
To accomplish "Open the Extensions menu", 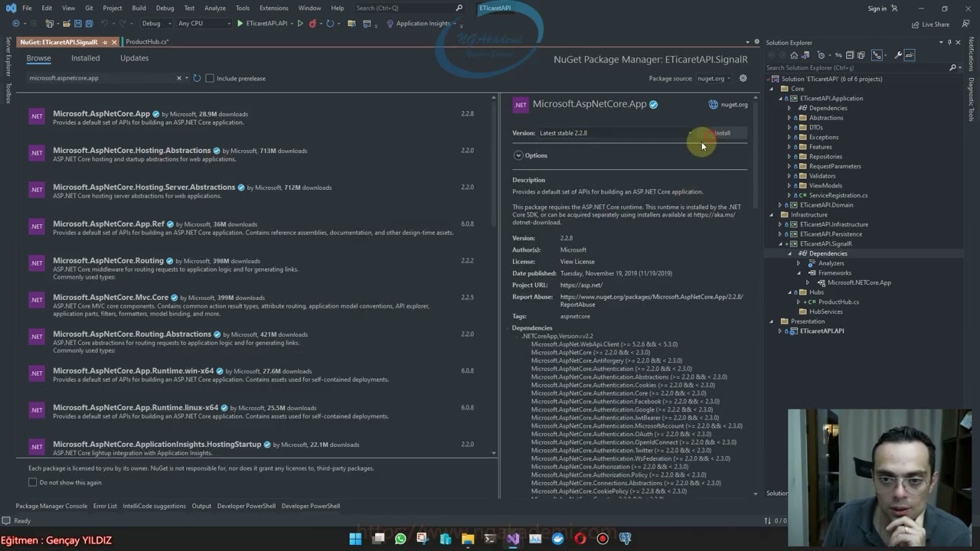I will [273, 8].
